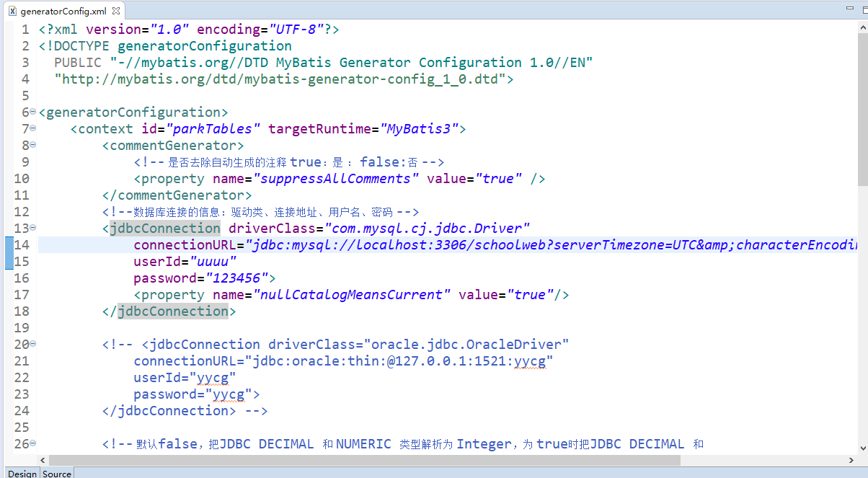Close the generatorConfig.xml tab

pyautogui.click(x=116, y=12)
